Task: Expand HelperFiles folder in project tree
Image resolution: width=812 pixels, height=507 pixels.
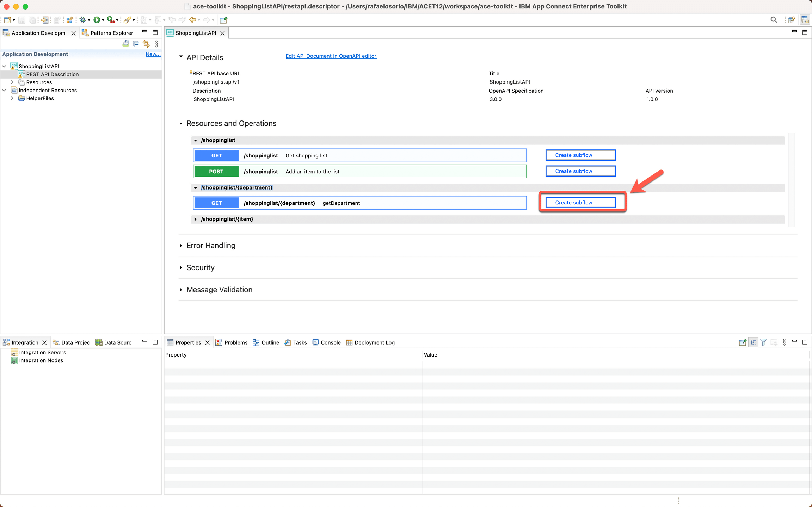Action: (x=12, y=98)
